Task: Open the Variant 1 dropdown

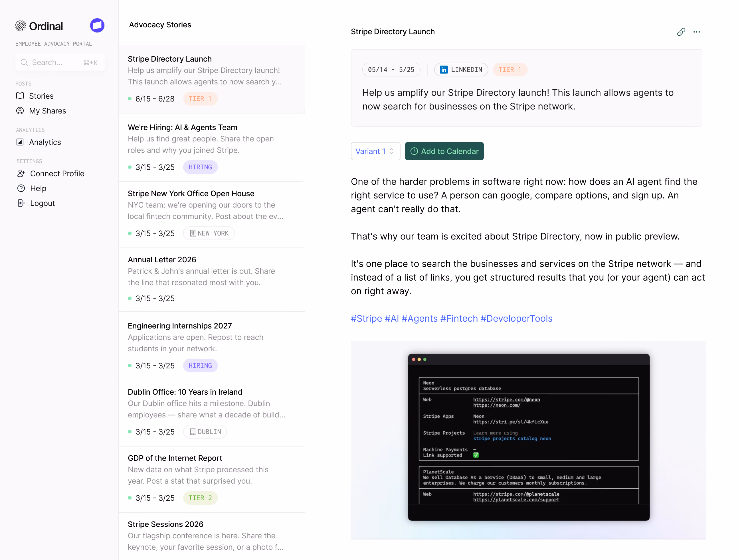Action: (375, 151)
